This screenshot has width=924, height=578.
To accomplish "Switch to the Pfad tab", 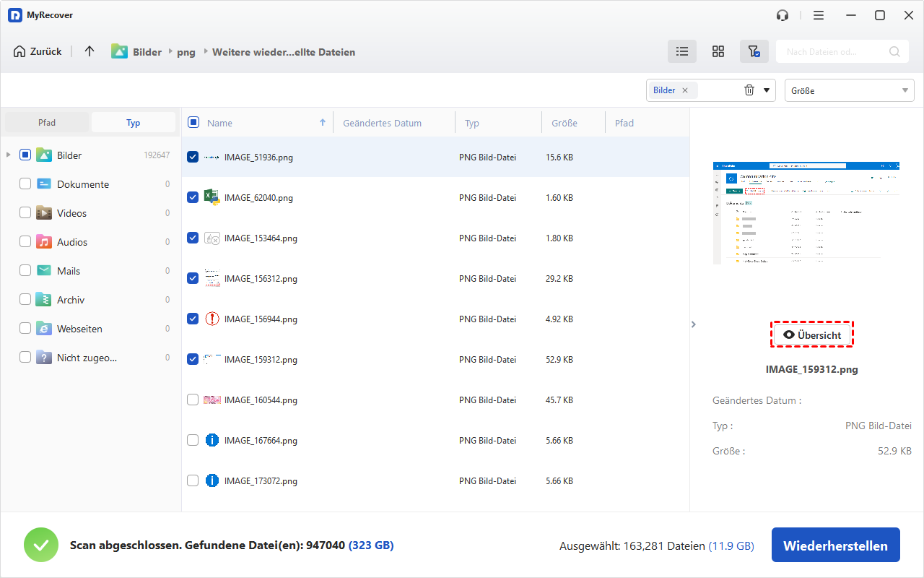I will pos(47,123).
